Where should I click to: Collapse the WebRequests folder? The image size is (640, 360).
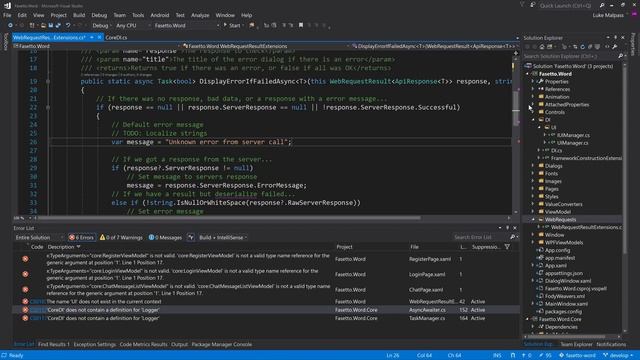click(533, 220)
